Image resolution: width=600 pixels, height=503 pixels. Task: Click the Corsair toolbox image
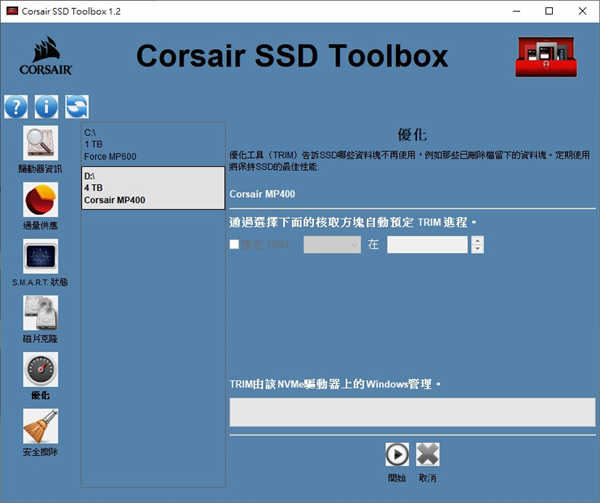(x=546, y=57)
